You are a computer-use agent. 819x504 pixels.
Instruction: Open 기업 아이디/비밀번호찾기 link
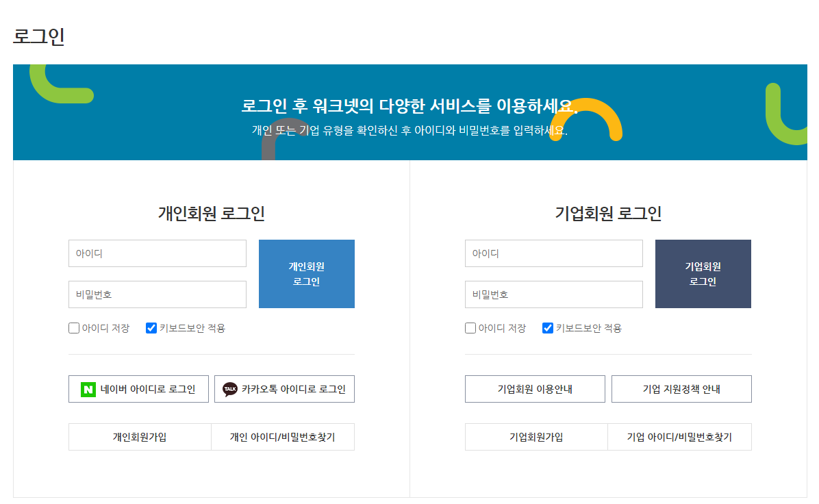click(x=679, y=437)
